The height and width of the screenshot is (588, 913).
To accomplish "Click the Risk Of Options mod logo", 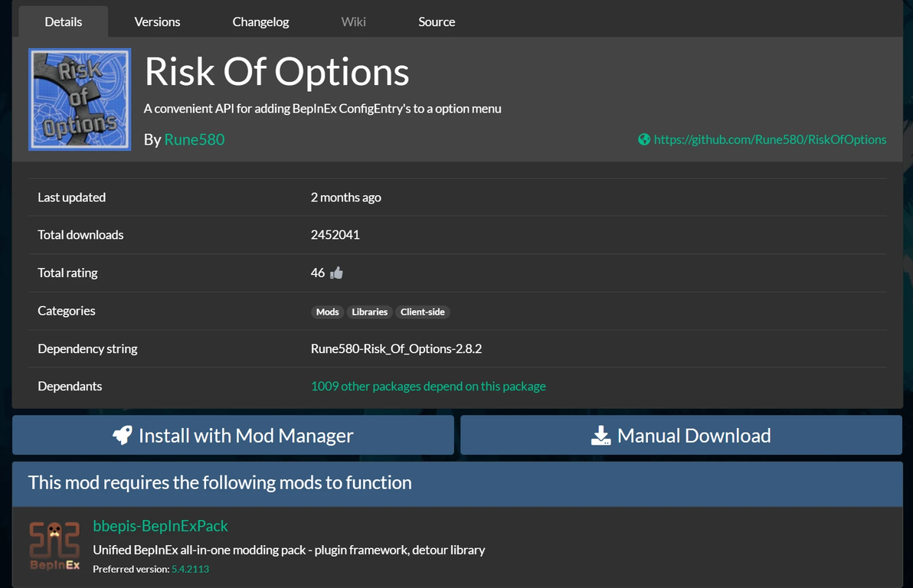I will click(80, 100).
